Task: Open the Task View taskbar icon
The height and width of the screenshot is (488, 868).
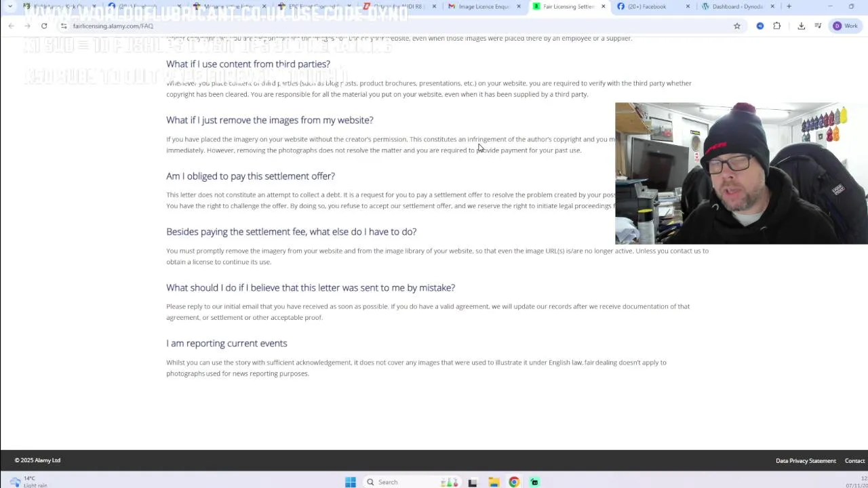Action: click(473, 482)
